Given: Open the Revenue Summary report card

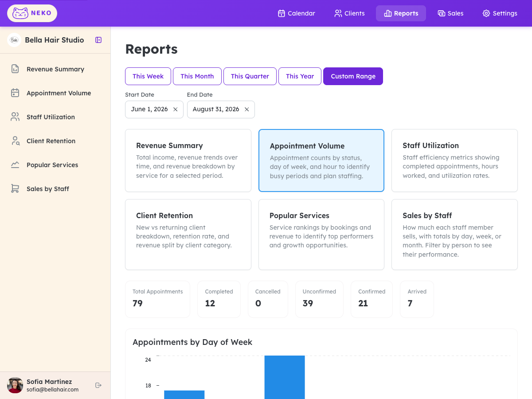Looking at the screenshot, I should (188, 160).
